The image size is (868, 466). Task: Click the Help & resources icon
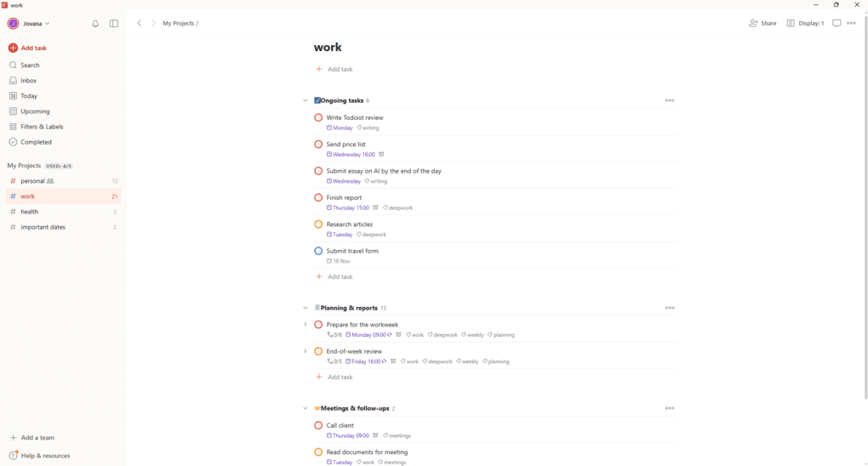click(x=14, y=456)
